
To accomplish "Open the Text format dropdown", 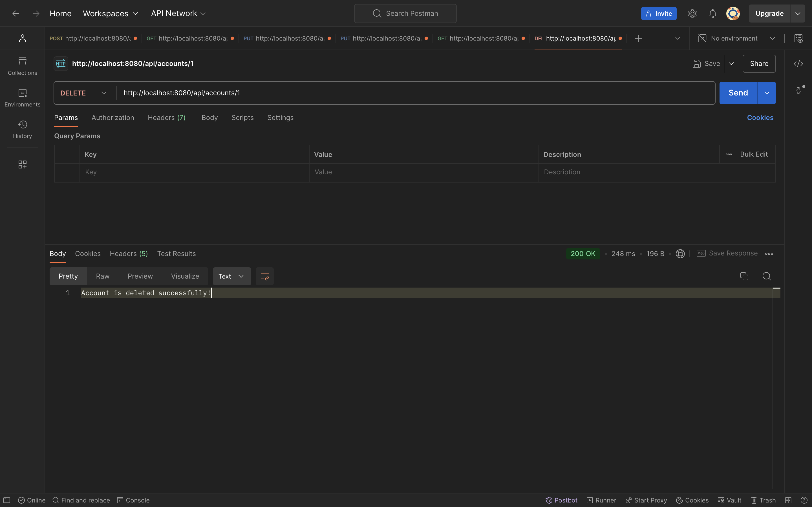I will (x=231, y=276).
